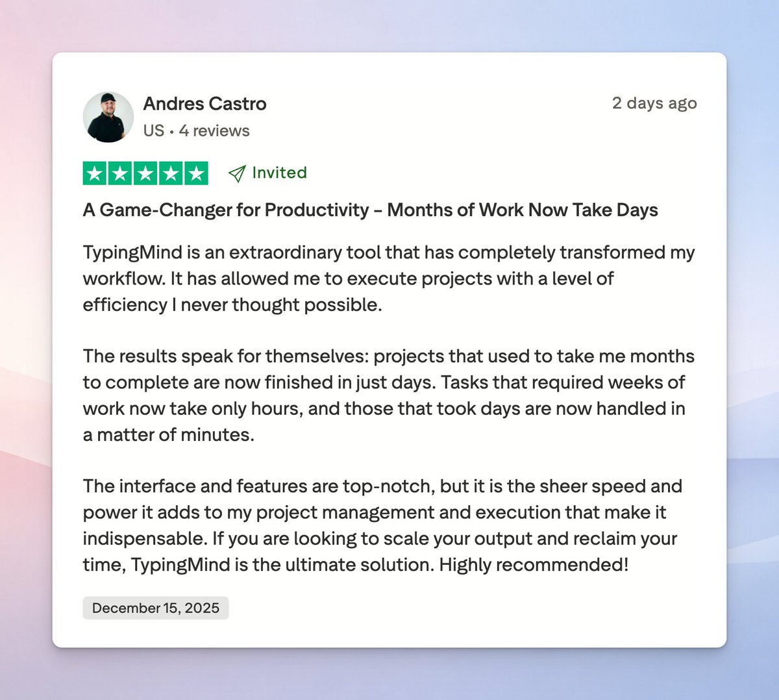The height and width of the screenshot is (700, 779).
Task: Click the "US" country label
Action: pos(154,131)
